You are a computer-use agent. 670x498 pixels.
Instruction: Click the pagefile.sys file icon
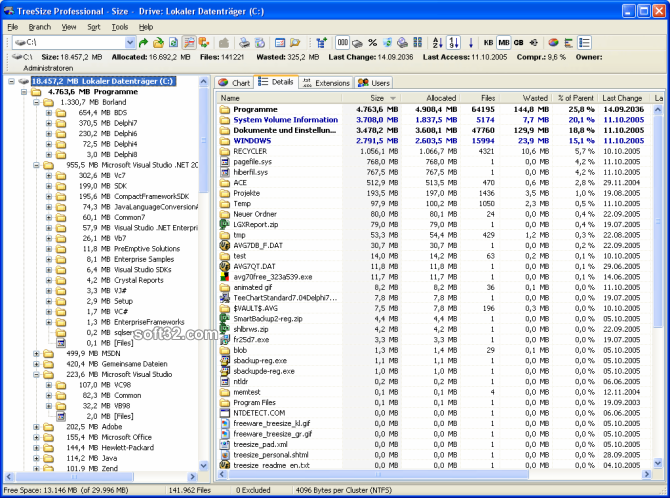[225, 162]
